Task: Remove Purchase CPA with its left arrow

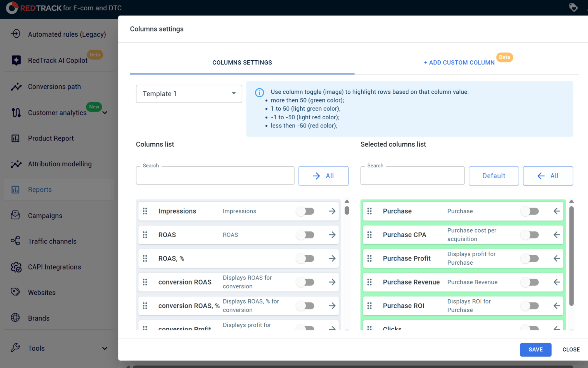Action: pyautogui.click(x=557, y=235)
